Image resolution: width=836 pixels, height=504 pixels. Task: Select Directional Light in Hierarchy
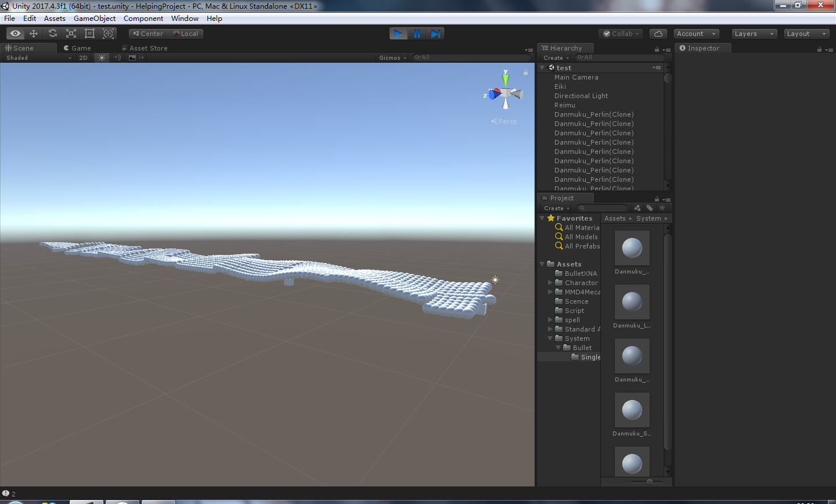[x=581, y=96]
